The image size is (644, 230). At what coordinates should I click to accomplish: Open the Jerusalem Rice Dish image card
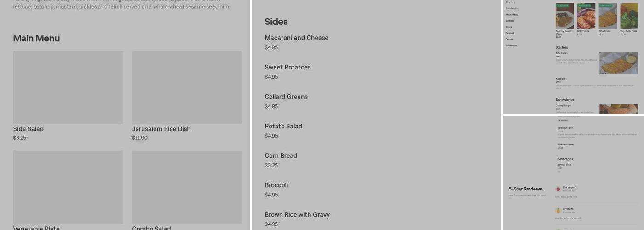[187, 87]
